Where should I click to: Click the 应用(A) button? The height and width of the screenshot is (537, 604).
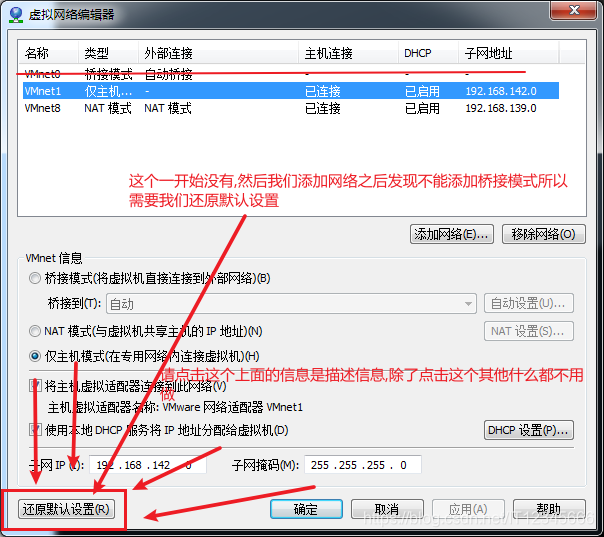468,509
